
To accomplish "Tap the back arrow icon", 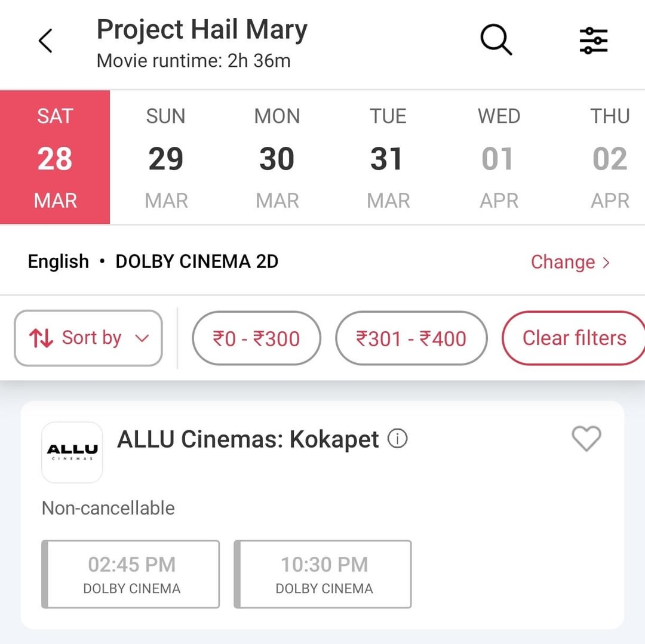I will click(x=45, y=41).
